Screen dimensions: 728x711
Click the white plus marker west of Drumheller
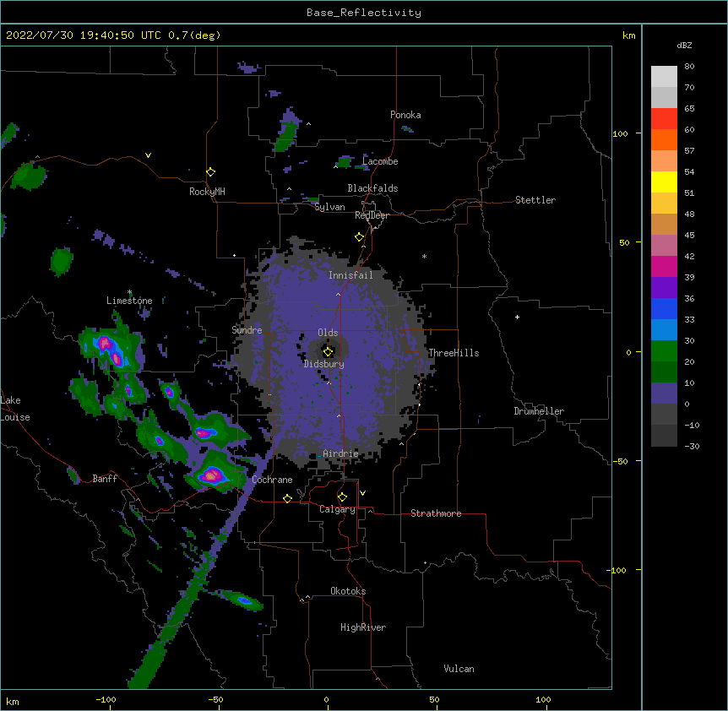[517, 317]
